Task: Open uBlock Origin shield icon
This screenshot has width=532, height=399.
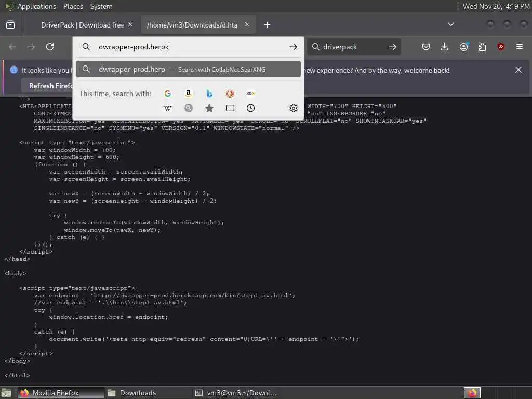Action: 501,47
